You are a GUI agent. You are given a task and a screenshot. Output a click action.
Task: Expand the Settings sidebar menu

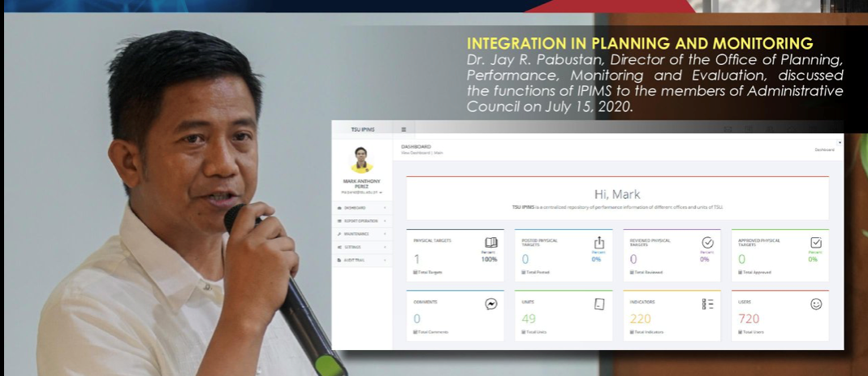[361, 246]
